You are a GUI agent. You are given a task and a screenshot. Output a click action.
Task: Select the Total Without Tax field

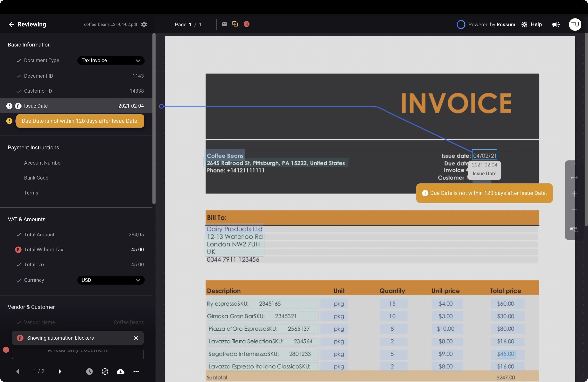coord(76,250)
